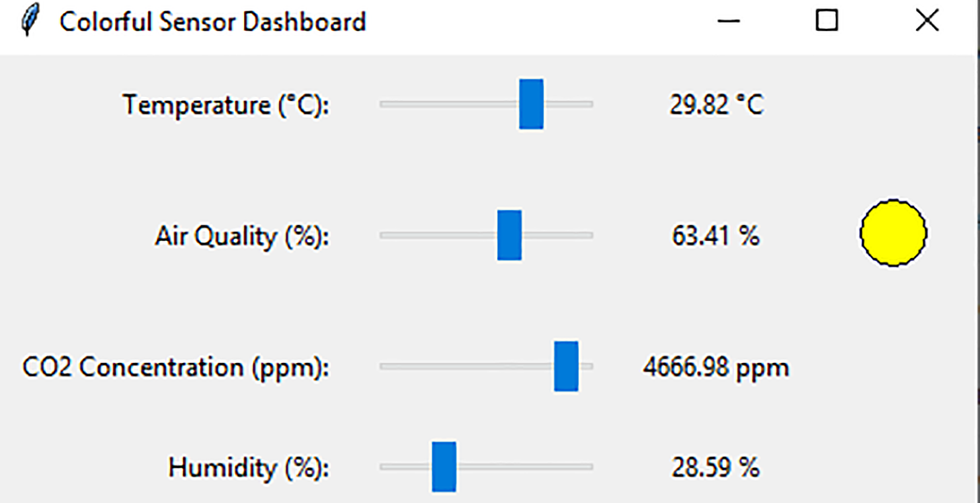Image resolution: width=980 pixels, height=503 pixels.
Task: Close the Colorful Sensor Dashboard window
Action: [927, 22]
